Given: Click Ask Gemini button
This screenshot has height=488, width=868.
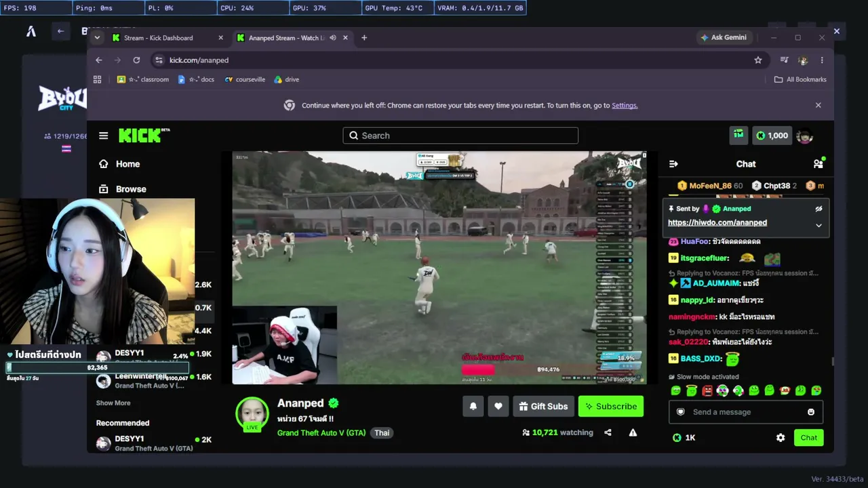Looking at the screenshot, I should 724,38.
